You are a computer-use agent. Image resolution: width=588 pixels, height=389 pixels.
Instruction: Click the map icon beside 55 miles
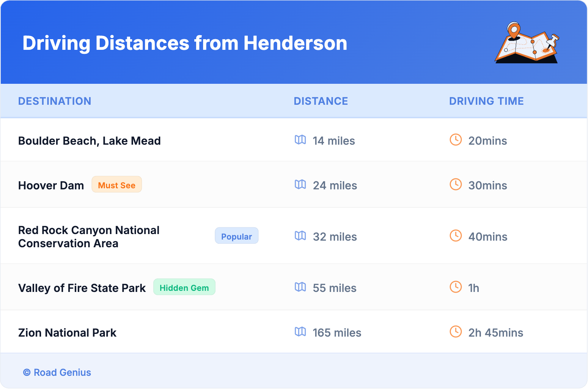(300, 287)
